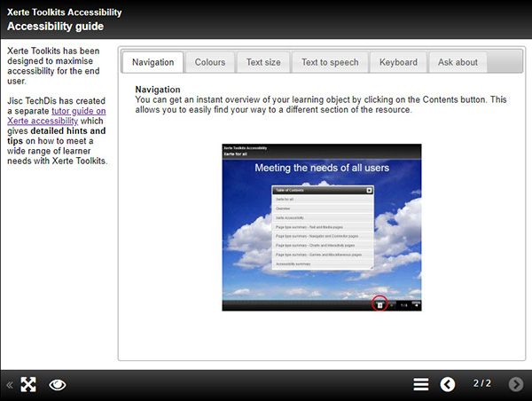Switch to the Text to speech tab

point(330,62)
